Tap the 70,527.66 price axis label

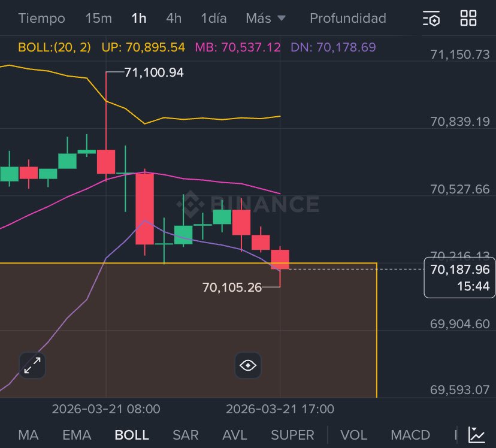tap(460, 189)
